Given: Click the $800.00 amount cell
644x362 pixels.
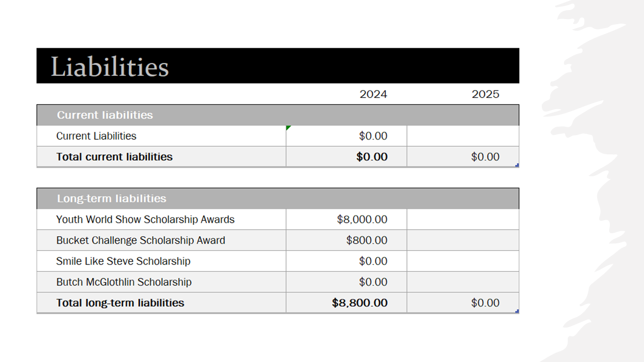Looking at the screenshot, I should pyautogui.click(x=367, y=240).
